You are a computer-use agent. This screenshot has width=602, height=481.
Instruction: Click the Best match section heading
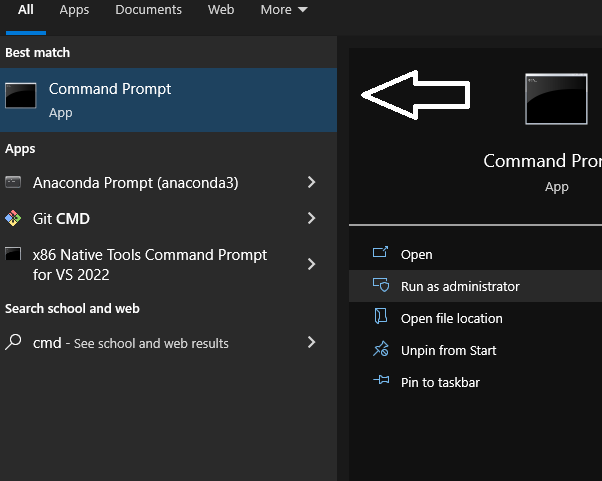(38, 52)
